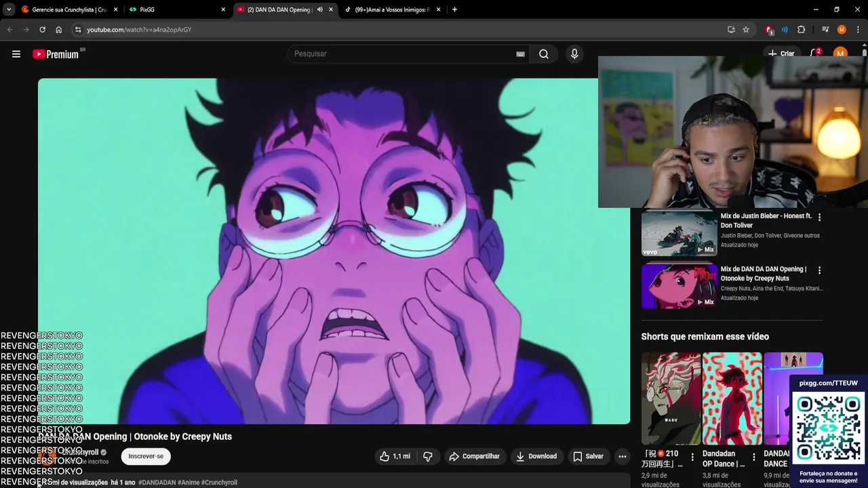The height and width of the screenshot is (488, 868).
Task: Open options for 210万回再生 short
Action: [692, 457]
